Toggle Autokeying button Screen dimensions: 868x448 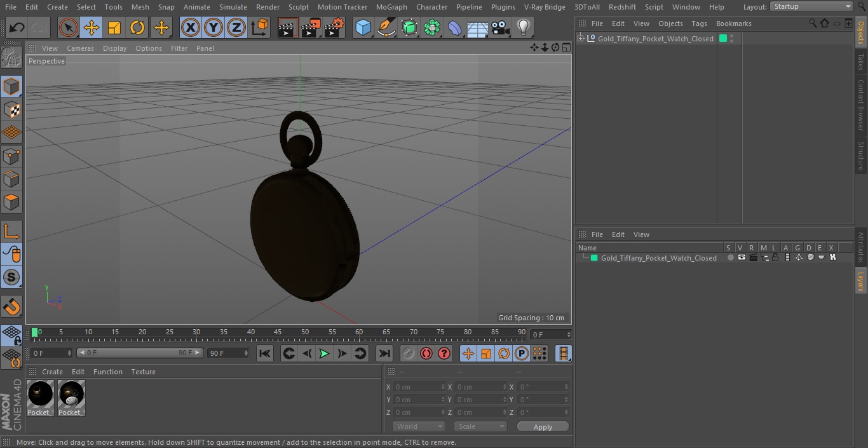(426, 353)
